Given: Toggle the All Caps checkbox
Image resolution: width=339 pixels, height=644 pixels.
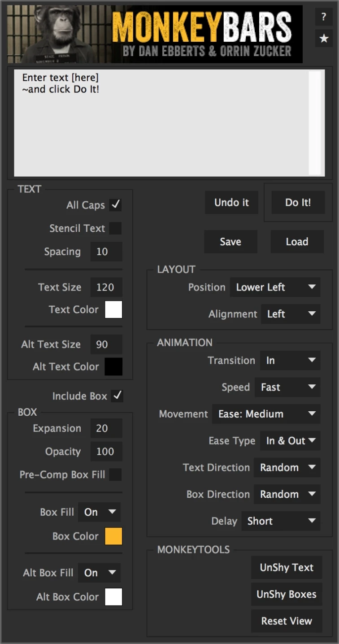Looking at the screenshot, I should pos(116,205).
